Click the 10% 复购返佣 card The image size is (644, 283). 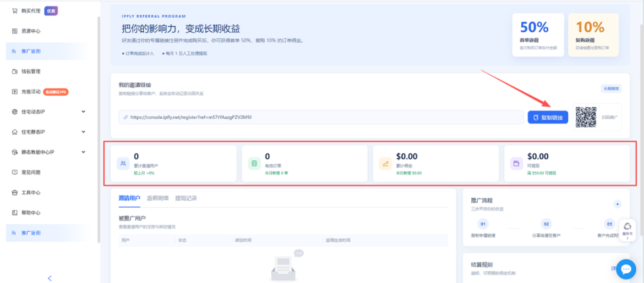click(x=594, y=35)
